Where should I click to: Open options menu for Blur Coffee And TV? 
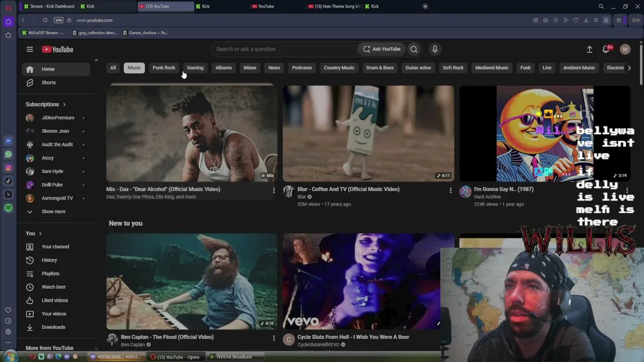click(450, 190)
